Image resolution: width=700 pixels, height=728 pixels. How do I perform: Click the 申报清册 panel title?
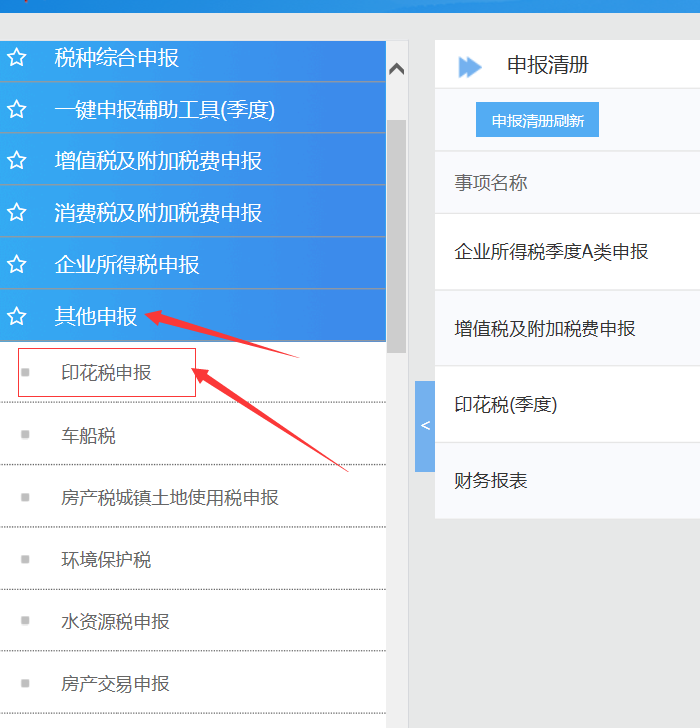548,65
